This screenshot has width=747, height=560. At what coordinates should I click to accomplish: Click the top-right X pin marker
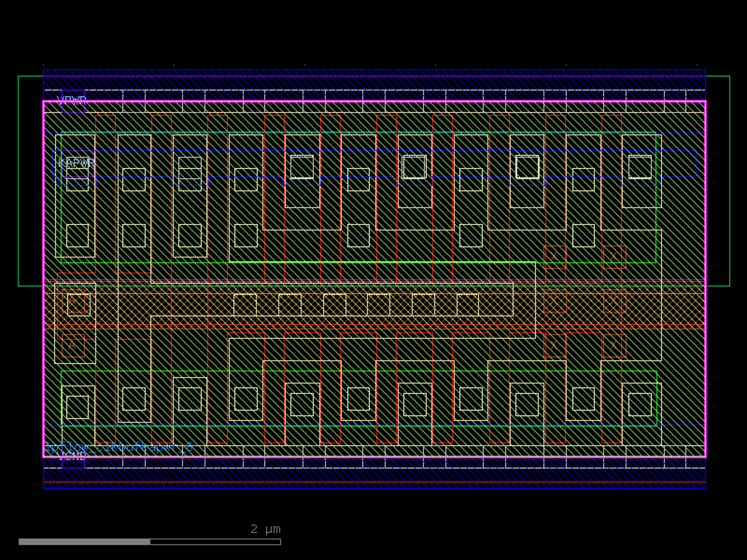[614, 257]
